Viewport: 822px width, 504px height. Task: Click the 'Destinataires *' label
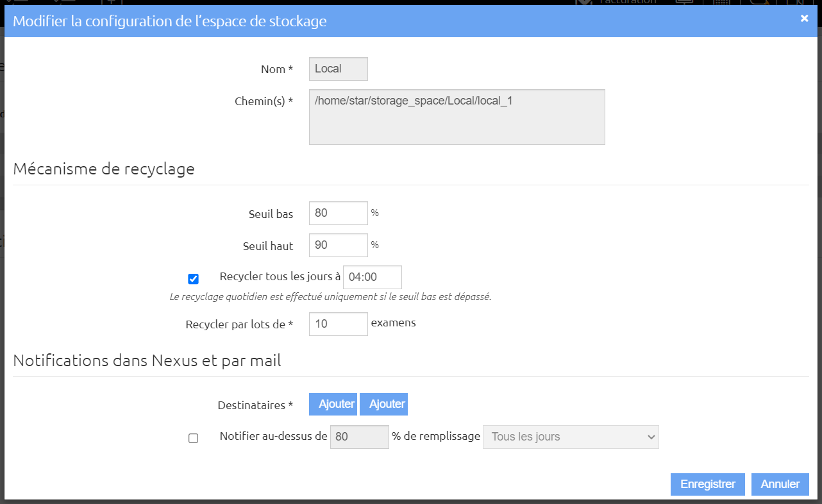[x=255, y=405]
